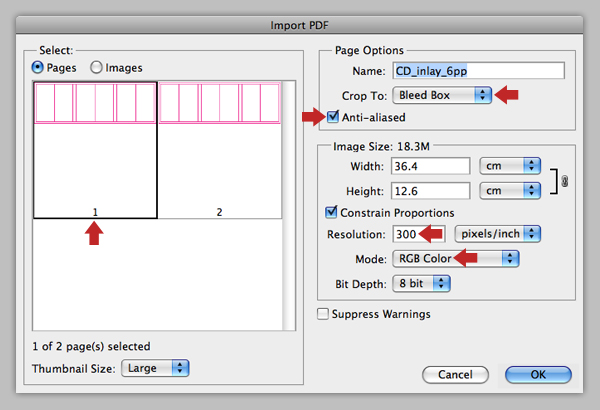
Task: Open the Width units dropdown
Action: coord(510,166)
